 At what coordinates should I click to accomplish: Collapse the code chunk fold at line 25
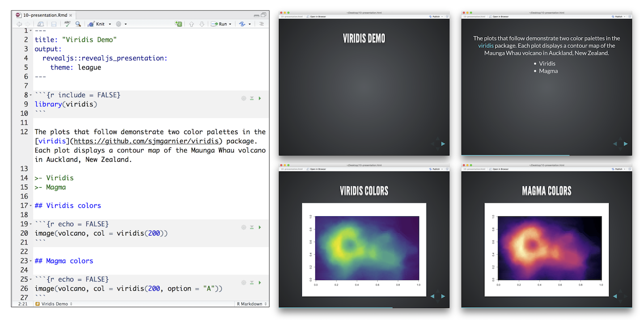(31, 279)
